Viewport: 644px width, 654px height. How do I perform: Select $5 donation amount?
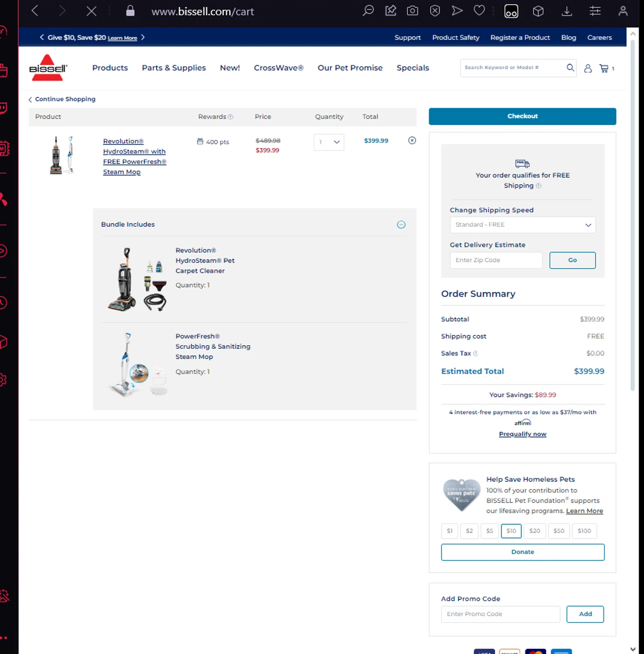(x=490, y=531)
